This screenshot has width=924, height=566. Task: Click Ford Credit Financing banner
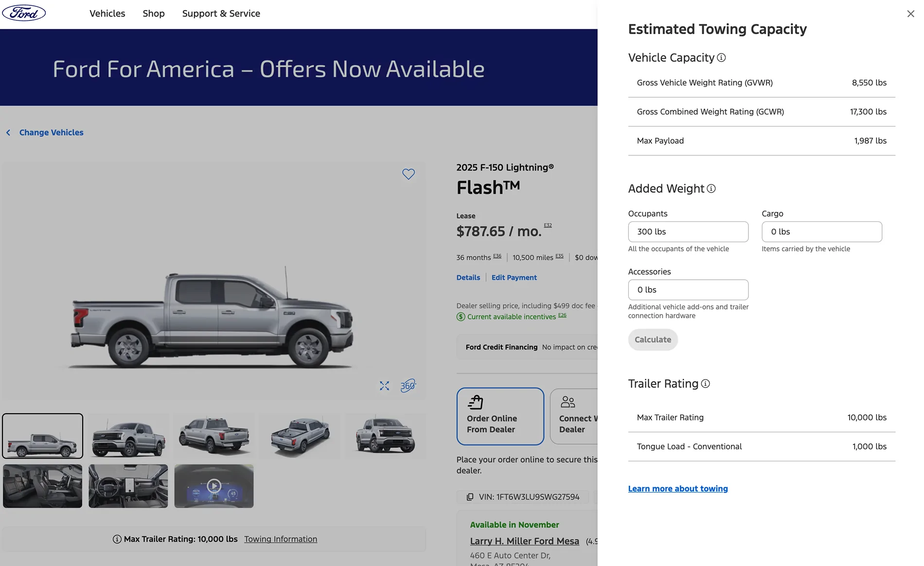(x=527, y=347)
